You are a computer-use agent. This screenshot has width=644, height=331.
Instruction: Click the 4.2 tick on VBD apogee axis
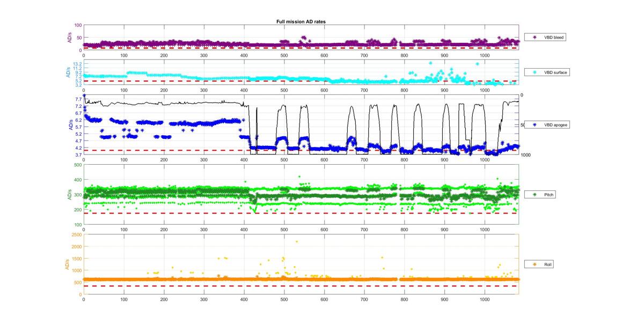78,148
